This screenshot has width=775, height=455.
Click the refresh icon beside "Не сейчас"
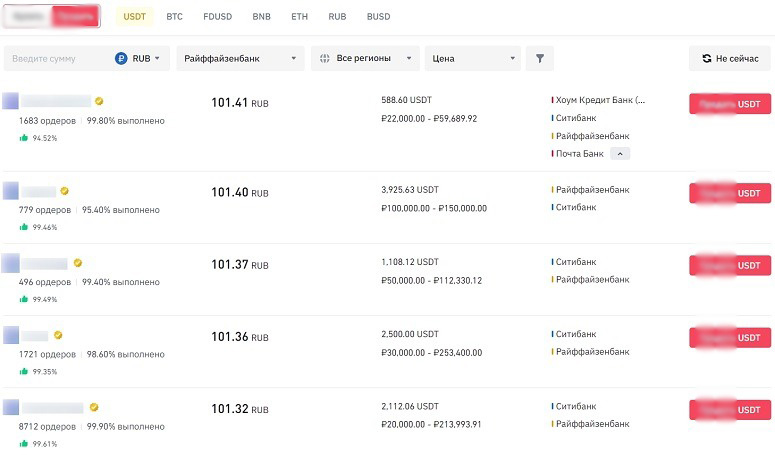click(x=707, y=59)
